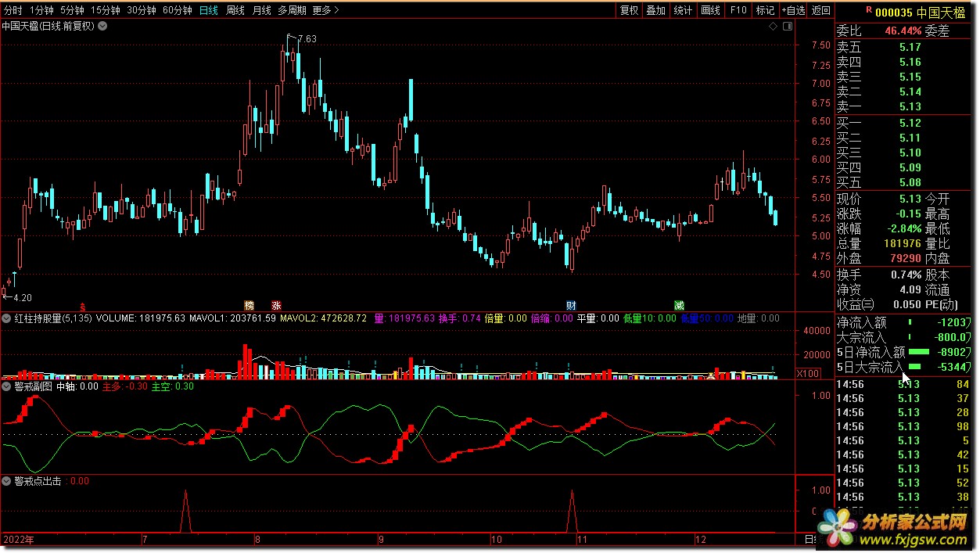
Task: Expand the 红柱持股量 indicator menu arrow
Action: coord(6,318)
